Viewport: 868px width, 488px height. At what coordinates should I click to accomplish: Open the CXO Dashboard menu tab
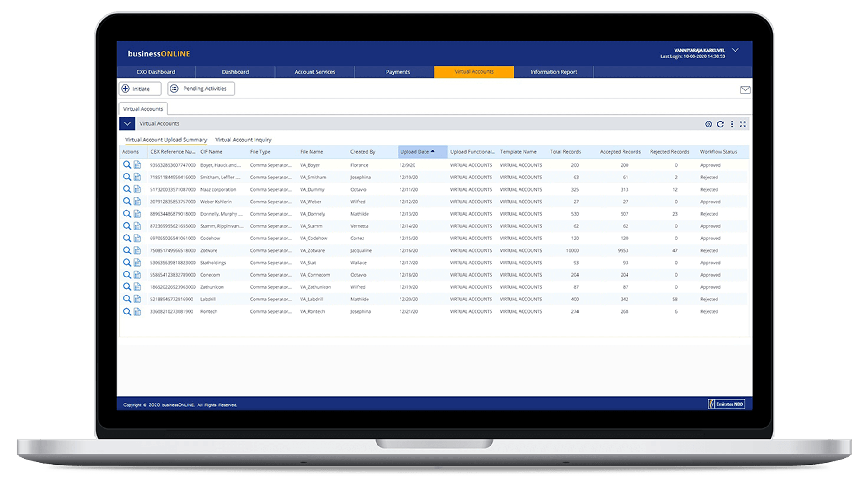coord(156,72)
